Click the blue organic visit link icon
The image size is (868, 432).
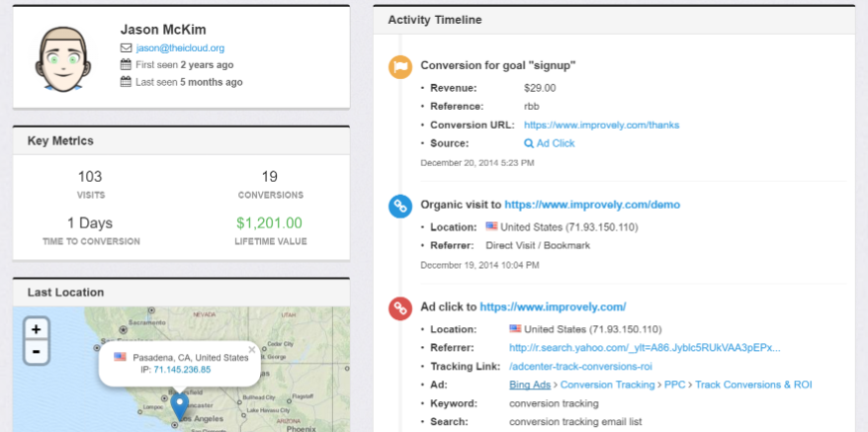click(x=400, y=207)
